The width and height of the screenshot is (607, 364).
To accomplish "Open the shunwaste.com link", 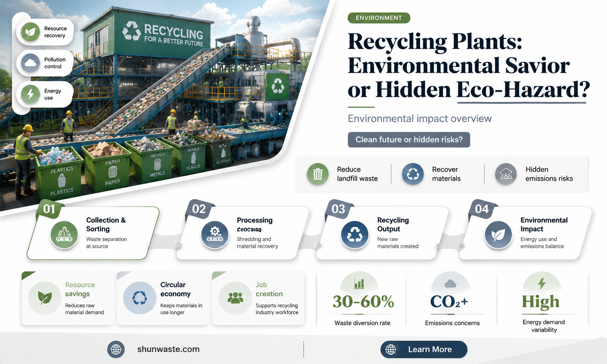I will (x=168, y=349).
